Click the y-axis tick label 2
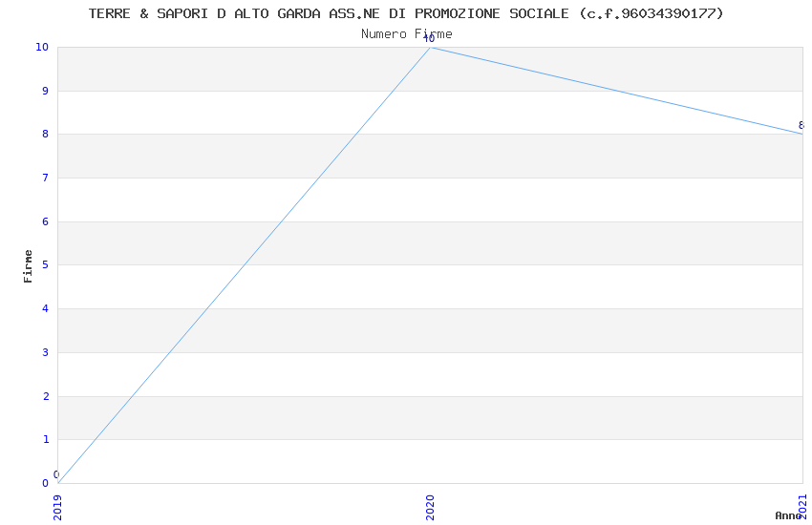The height and width of the screenshot is (525, 812). pos(46,397)
